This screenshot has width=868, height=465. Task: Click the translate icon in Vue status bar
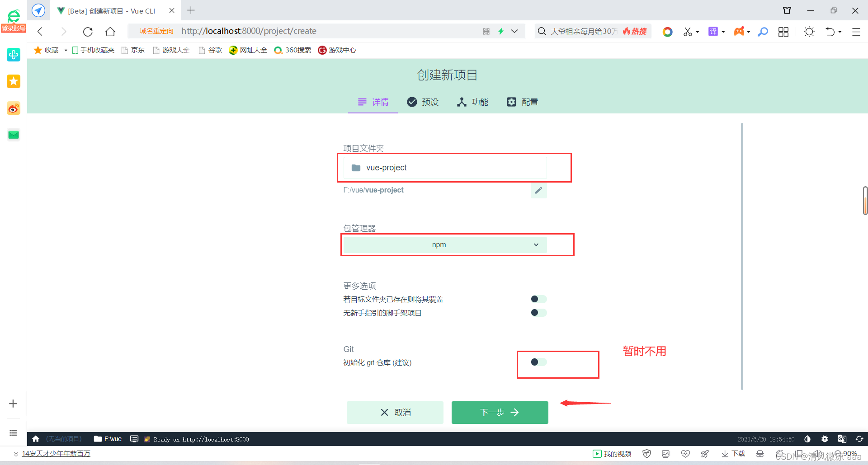coord(842,439)
